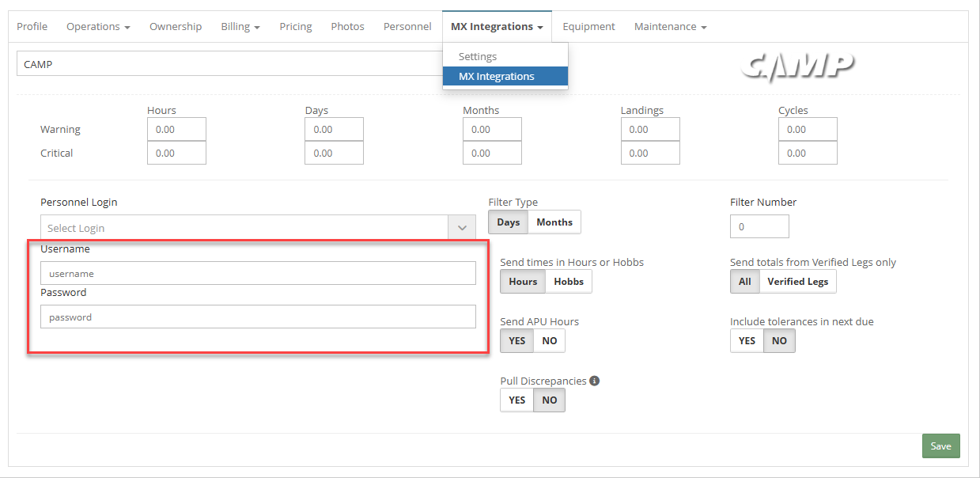
Task: Select All for send totals
Action: click(x=745, y=282)
